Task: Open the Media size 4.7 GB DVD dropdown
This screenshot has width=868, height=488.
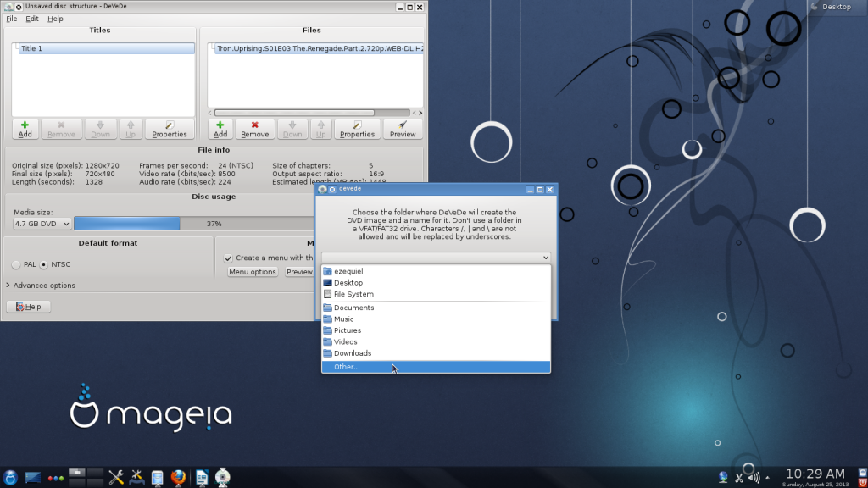Action: tap(42, 224)
